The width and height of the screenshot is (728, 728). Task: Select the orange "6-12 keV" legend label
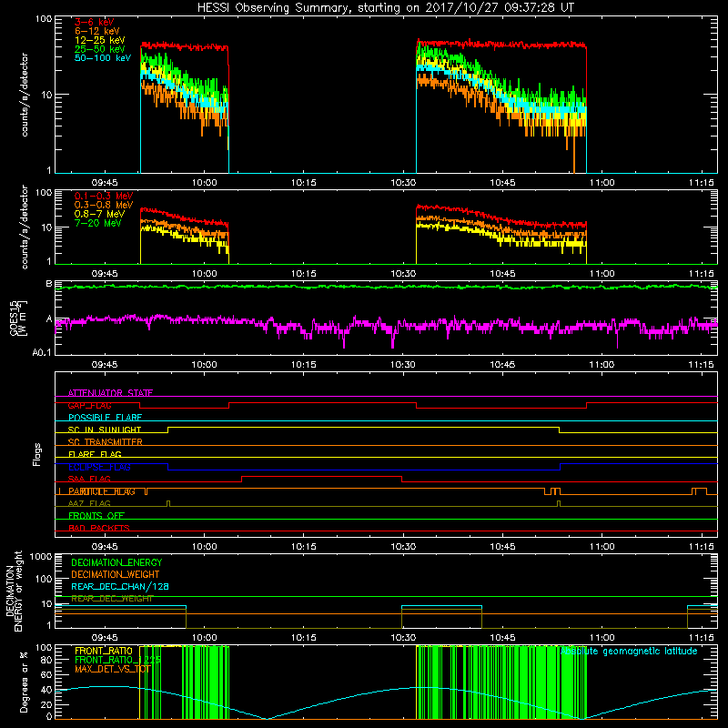(x=97, y=31)
